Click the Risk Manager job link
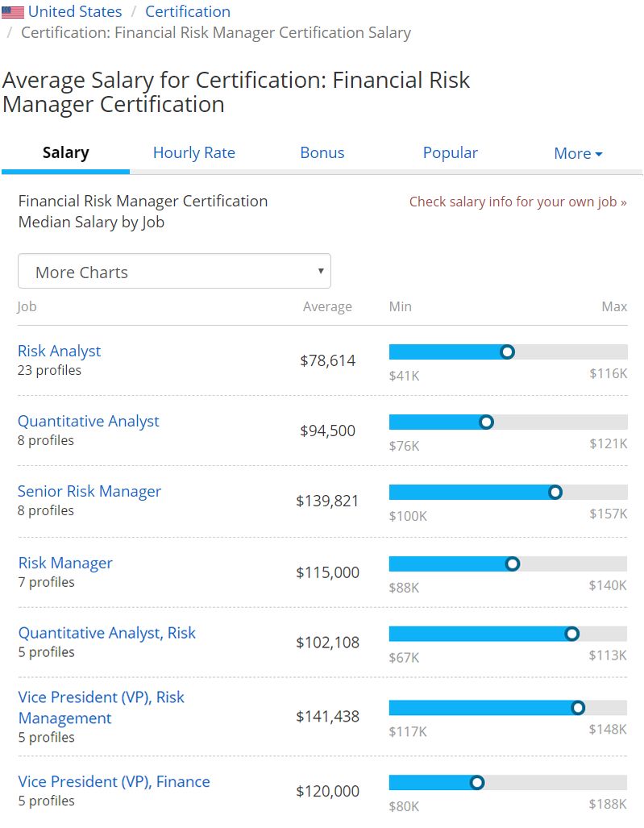 click(65, 563)
